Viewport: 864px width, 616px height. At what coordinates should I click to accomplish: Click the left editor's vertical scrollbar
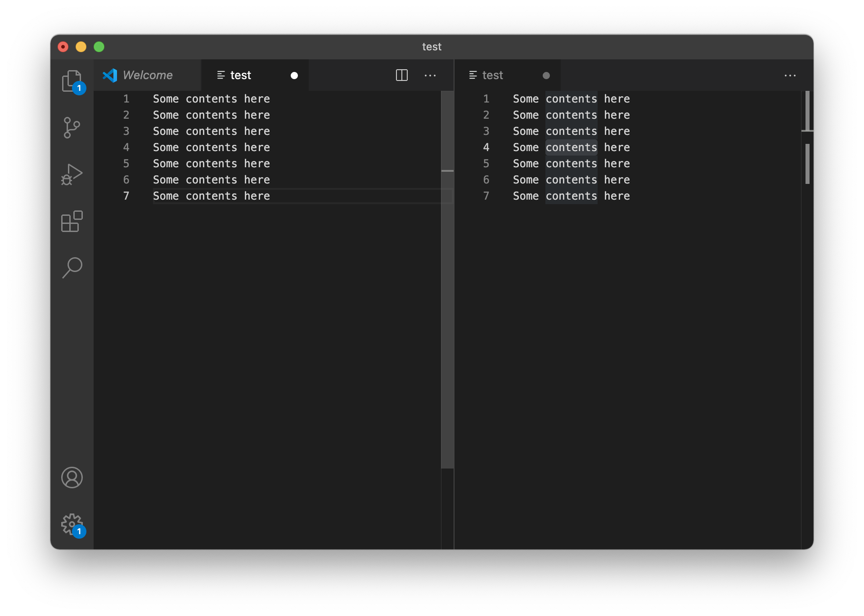click(x=447, y=280)
